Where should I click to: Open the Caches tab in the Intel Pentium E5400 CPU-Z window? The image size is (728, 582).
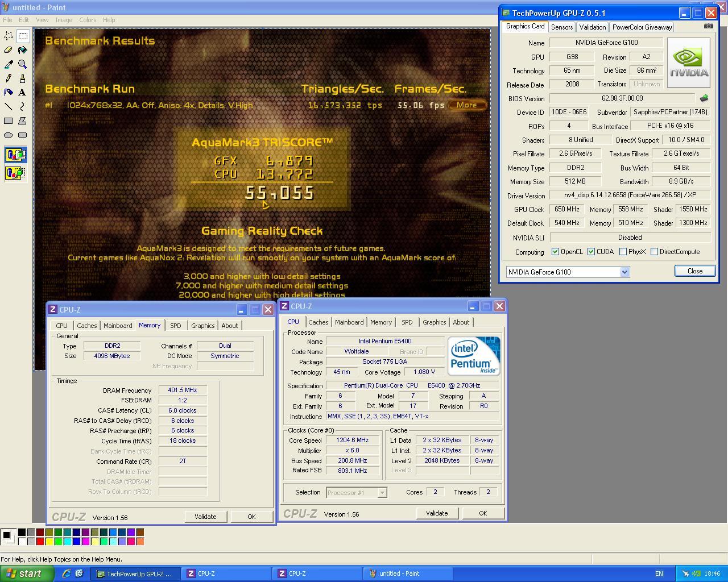coord(318,322)
